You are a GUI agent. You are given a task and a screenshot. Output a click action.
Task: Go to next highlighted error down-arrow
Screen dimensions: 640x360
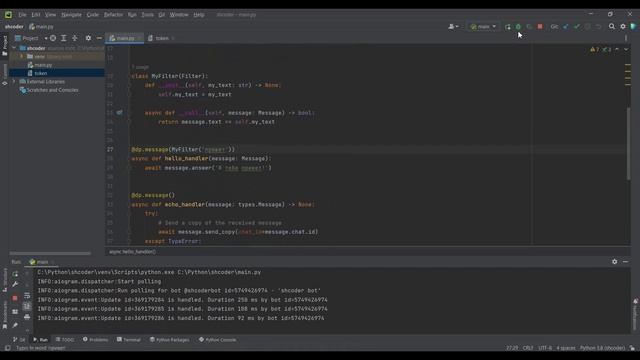tap(626, 49)
